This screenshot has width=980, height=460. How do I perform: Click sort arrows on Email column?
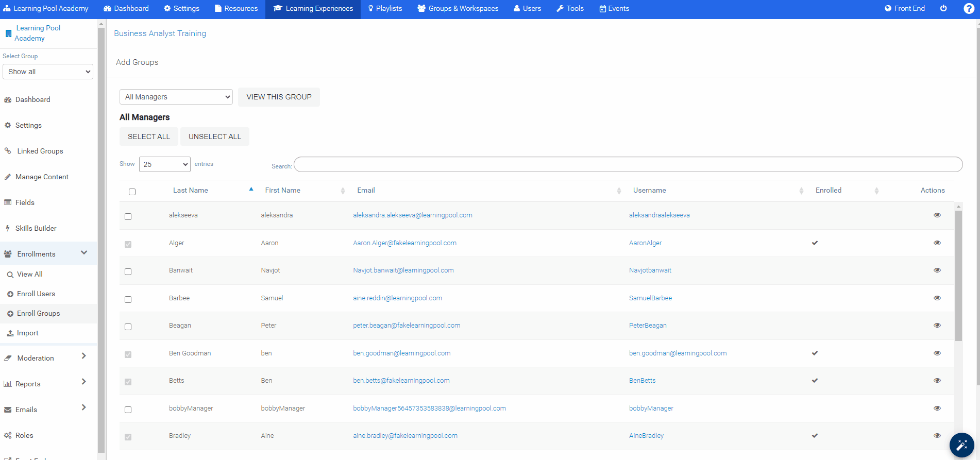coord(618,191)
